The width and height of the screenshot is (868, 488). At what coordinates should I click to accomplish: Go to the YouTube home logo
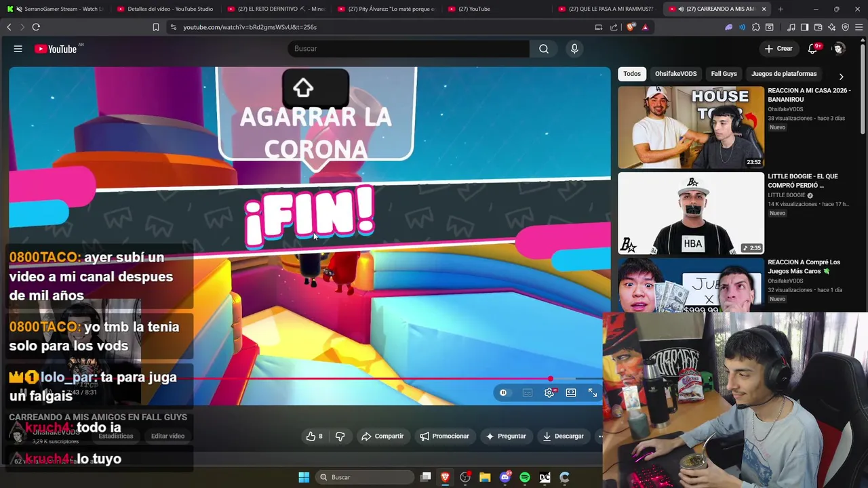coord(57,49)
